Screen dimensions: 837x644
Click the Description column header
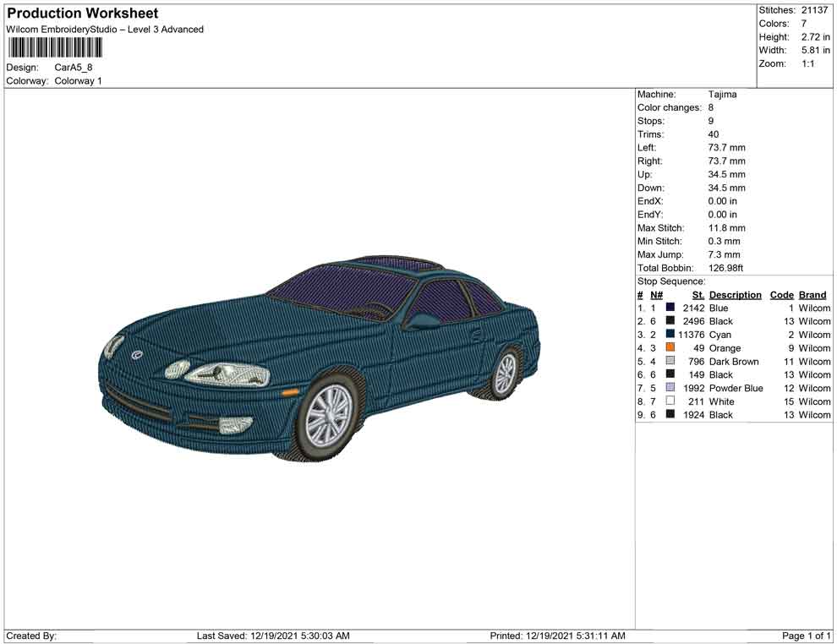[735, 295]
